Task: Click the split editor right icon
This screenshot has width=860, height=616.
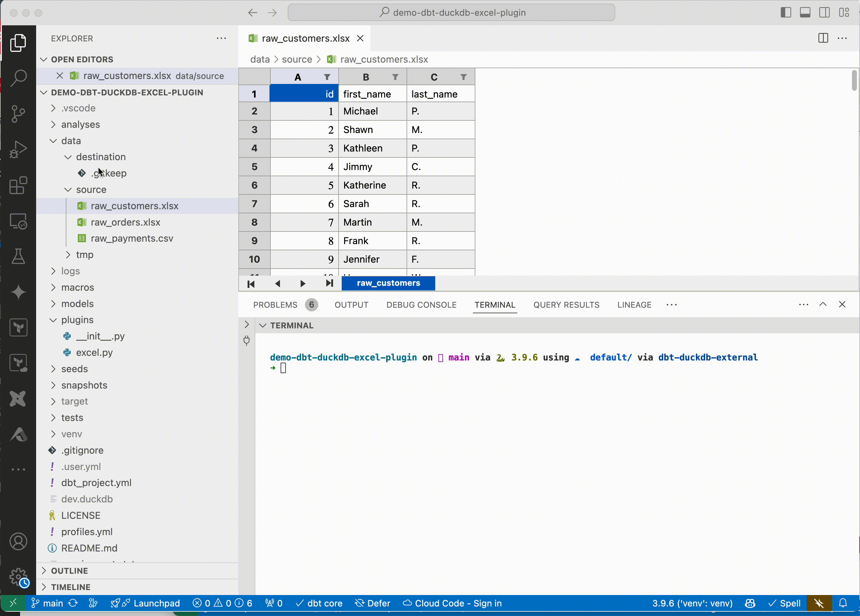Action: click(823, 38)
